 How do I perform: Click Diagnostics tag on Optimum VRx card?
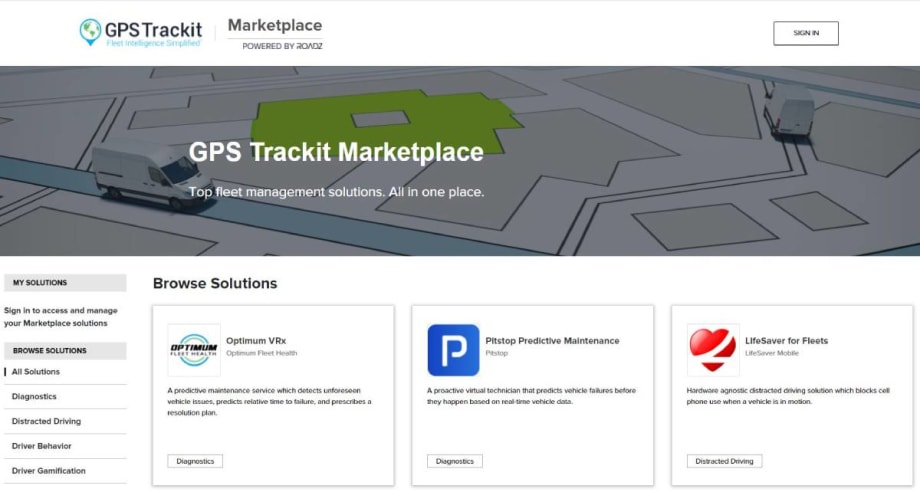[195, 462]
